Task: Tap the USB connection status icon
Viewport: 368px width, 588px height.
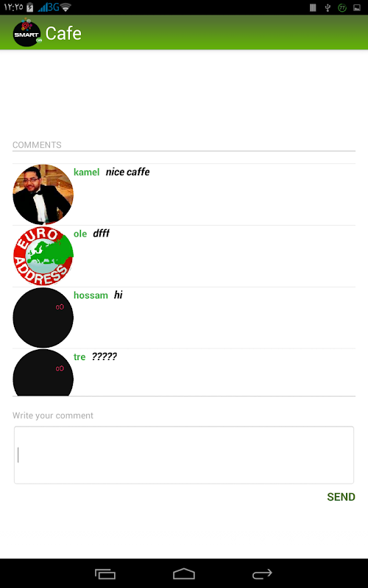Action: (x=328, y=7)
